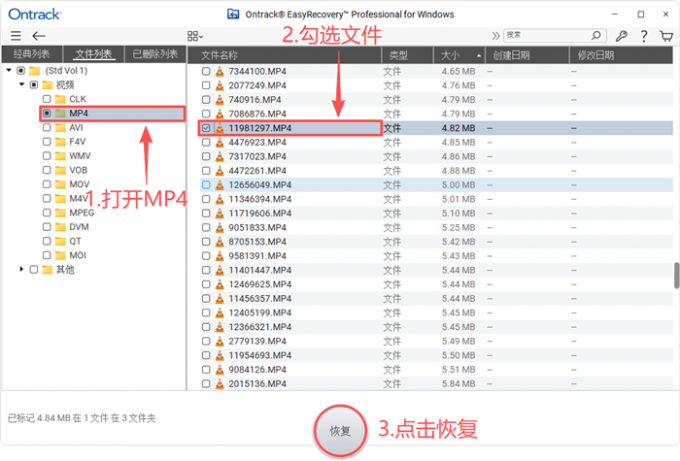Viewport: 680px width, 461px height.
Task: Check the 12656049.MP4 file checkbox
Action: pyautogui.click(x=206, y=185)
